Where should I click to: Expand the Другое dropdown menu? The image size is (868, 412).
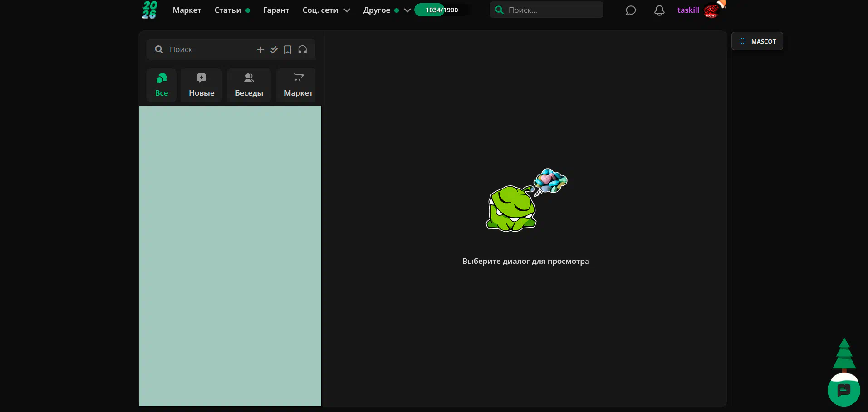pos(386,10)
